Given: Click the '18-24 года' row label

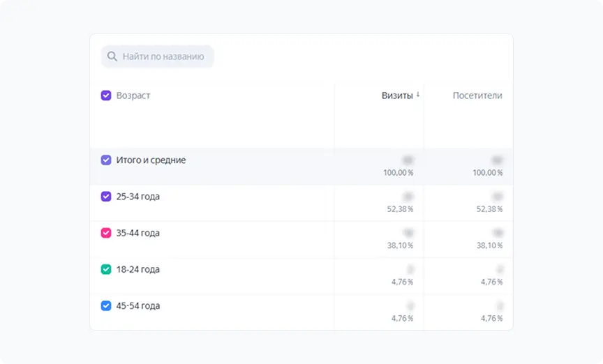Looking at the screenshot, I should [138, 269].
